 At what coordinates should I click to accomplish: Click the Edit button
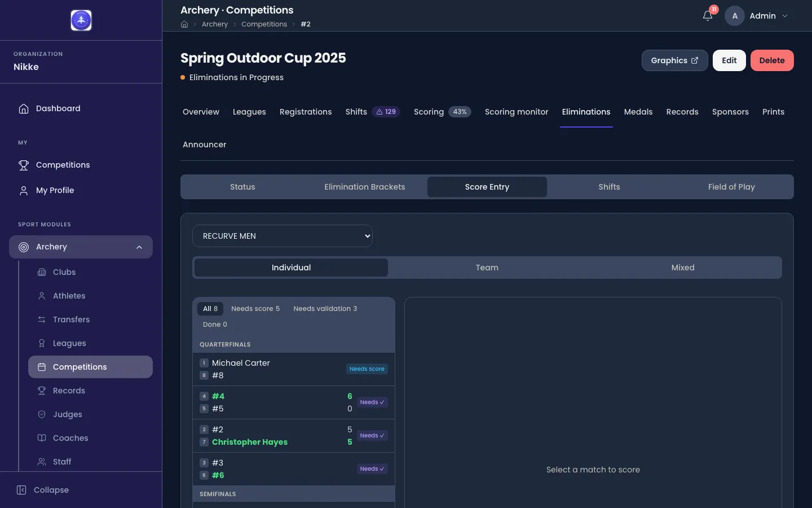click(729, 60)
